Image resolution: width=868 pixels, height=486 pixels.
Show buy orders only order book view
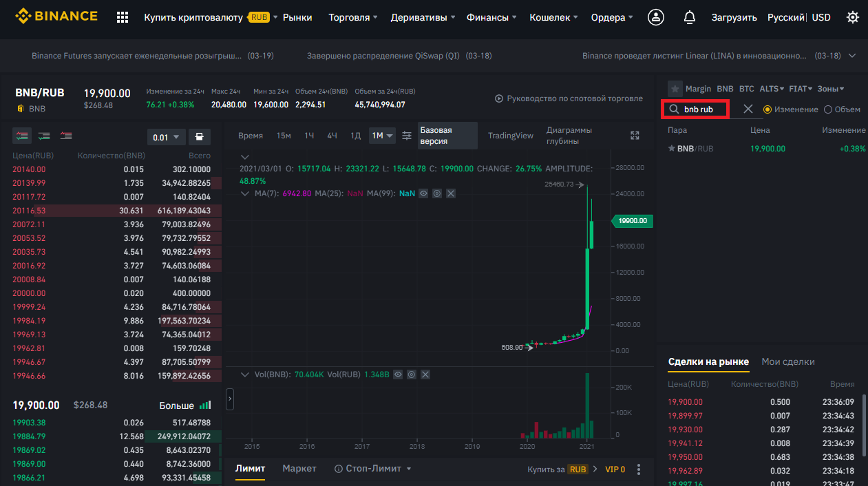tap(44, 136)
